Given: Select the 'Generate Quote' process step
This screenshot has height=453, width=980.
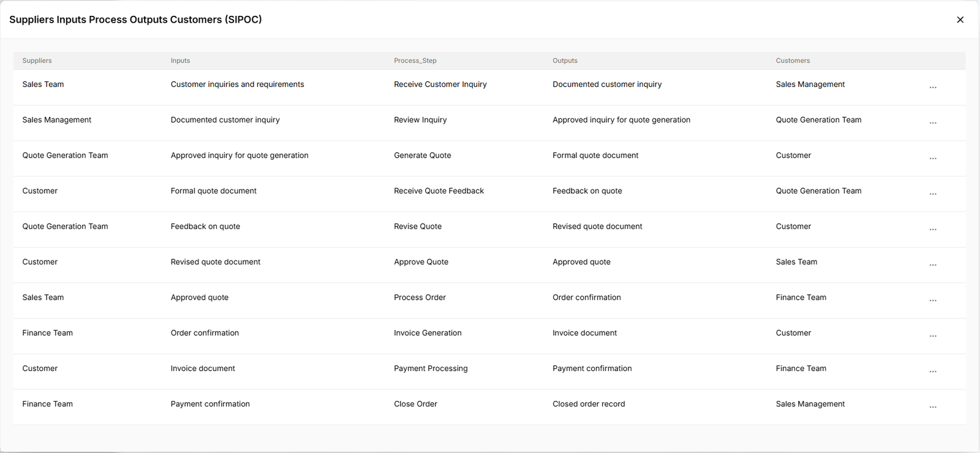Looking at the screenshot, I should tap(423, 156).
